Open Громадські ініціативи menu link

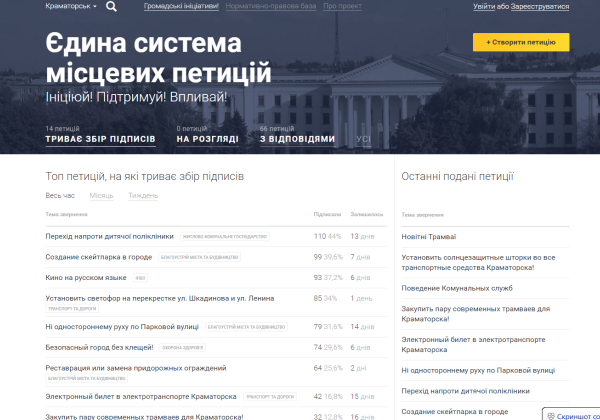click(x=181, y=6)
